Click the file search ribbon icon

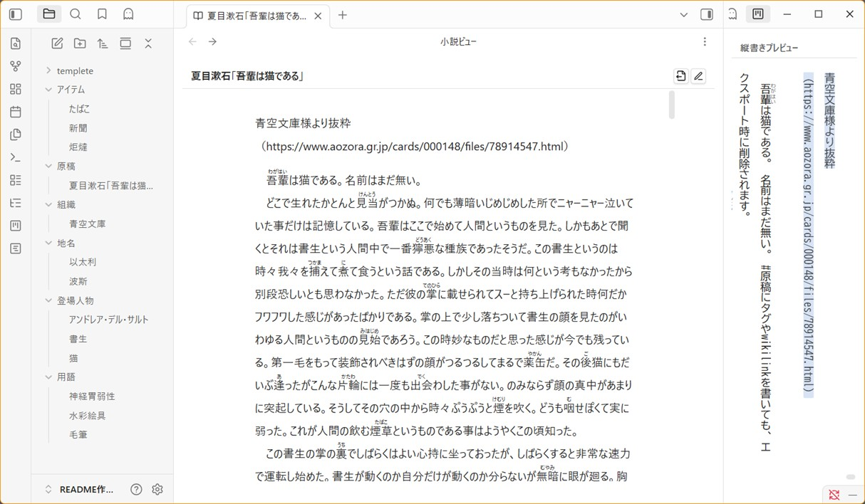15,44
